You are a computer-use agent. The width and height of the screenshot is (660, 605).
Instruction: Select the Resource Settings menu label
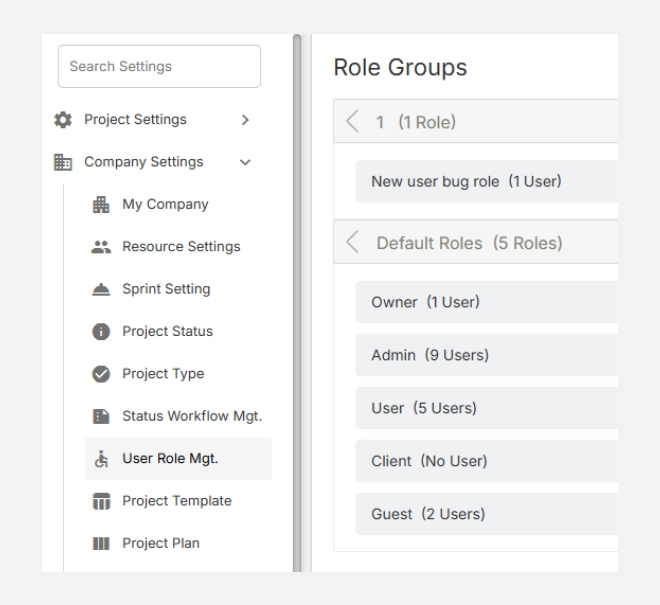(181, 247)
